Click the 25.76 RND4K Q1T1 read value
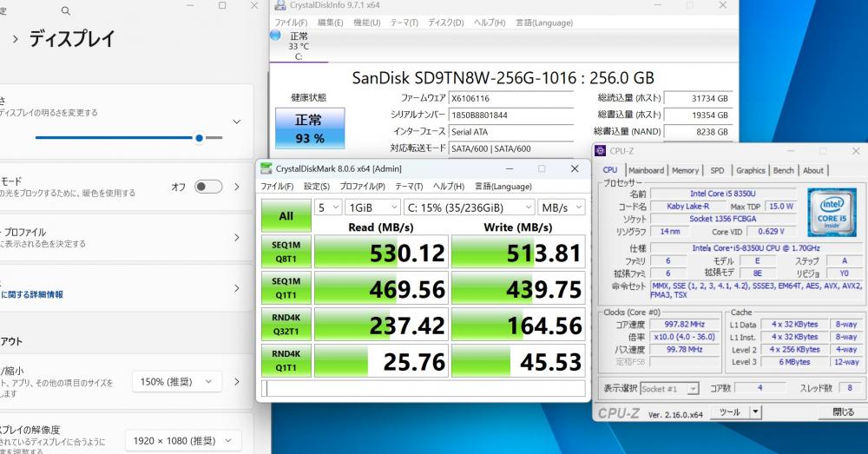 (381, 360)
